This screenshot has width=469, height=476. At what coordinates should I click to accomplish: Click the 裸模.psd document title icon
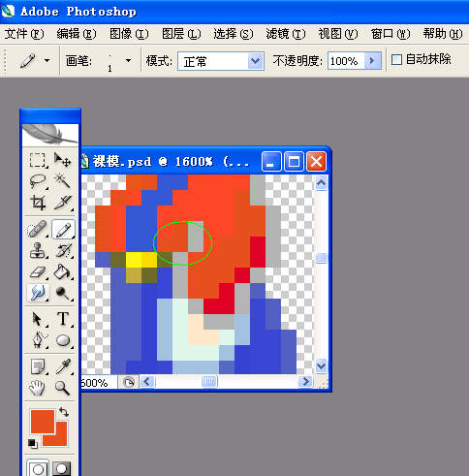[85, 161]
